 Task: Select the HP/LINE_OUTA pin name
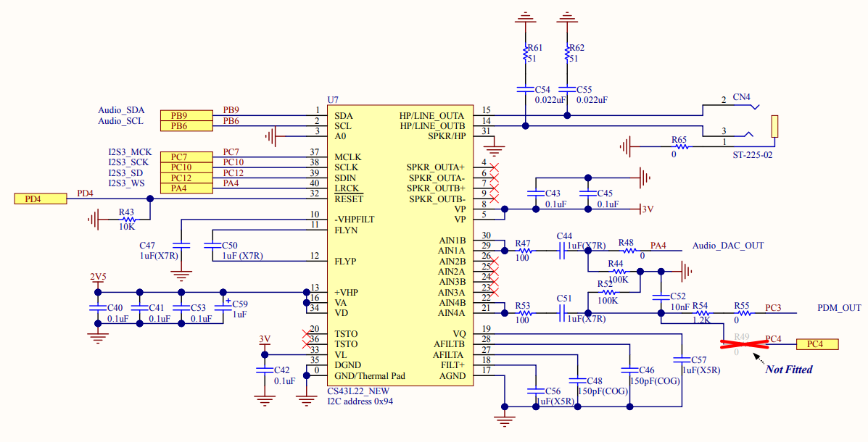pyautogui.click(x=432, y=116)
